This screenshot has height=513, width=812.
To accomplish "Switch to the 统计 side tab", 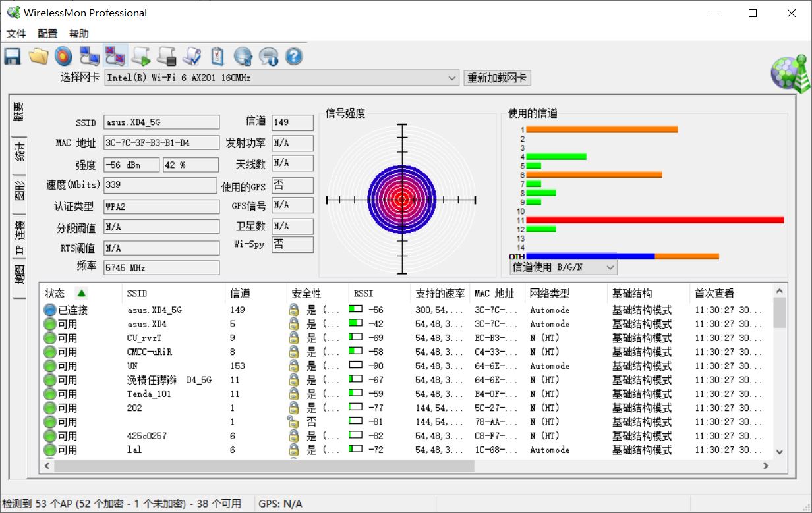I will (x=20, y=151).
